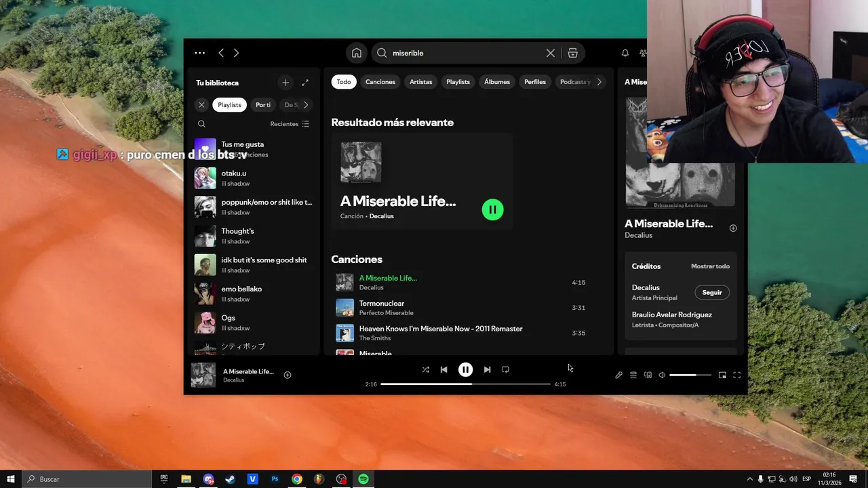Switch to the Perfiles tab
The image size is (868, 488).
[535, 82]
